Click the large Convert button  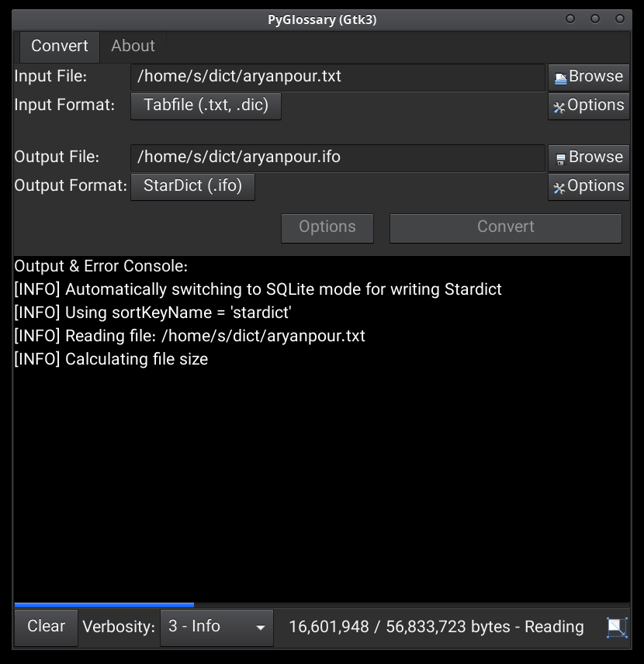506,228
